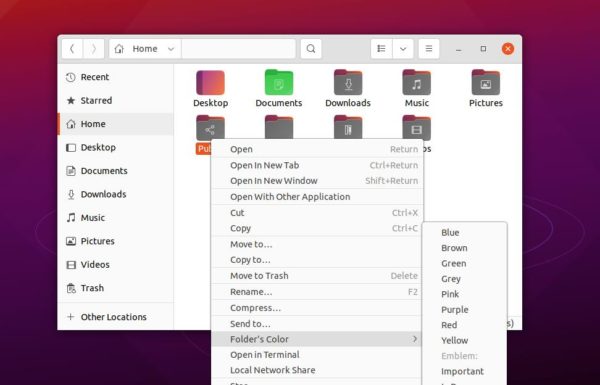Open the hamburger main menu
600x385 pixels.
coord(429,49)
